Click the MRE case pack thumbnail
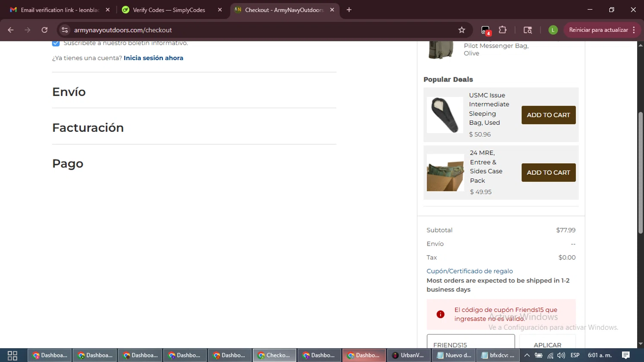The image size is (644, 362). 445,173
